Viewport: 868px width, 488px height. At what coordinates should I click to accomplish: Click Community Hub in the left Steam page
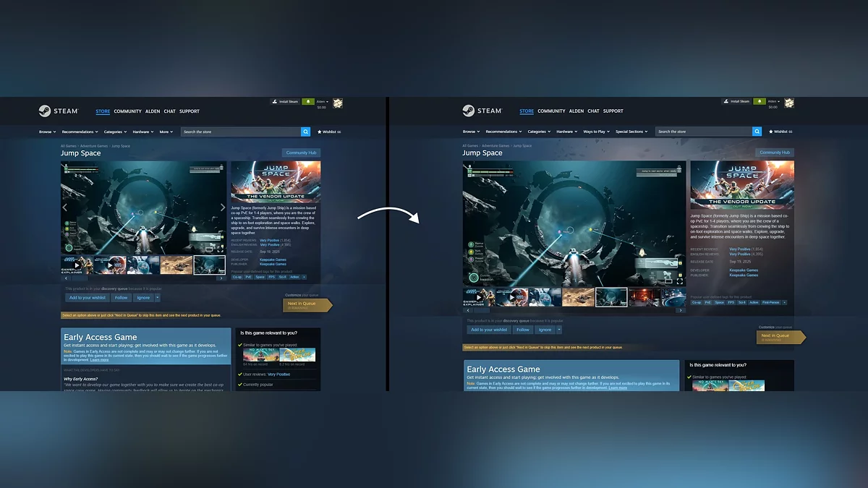[301, 153]
